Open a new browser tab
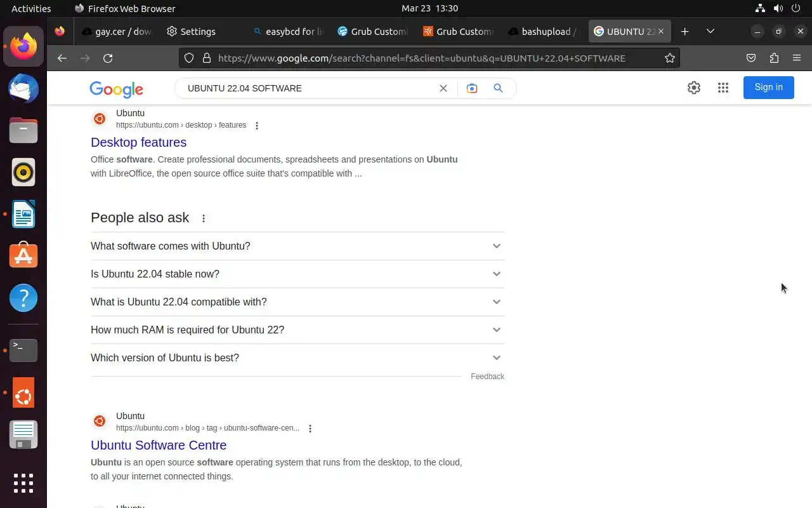This screenshot has width=812, height=508. 684,31
